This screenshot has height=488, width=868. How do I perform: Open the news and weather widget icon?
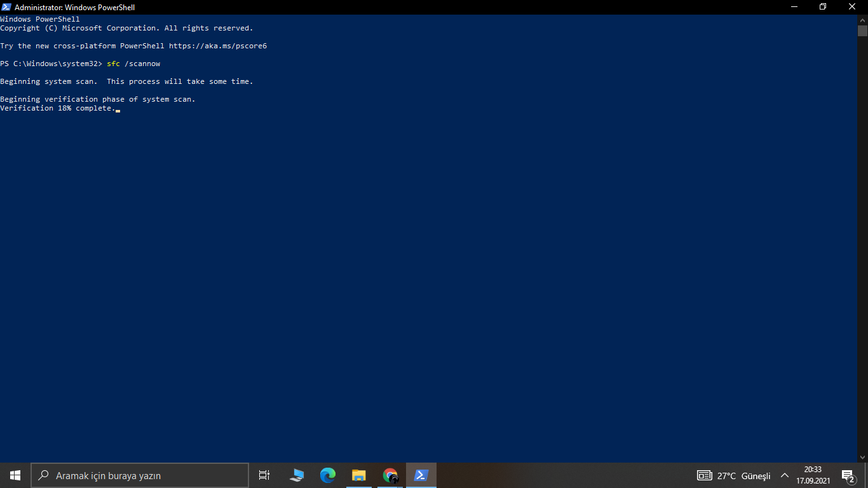704,475
